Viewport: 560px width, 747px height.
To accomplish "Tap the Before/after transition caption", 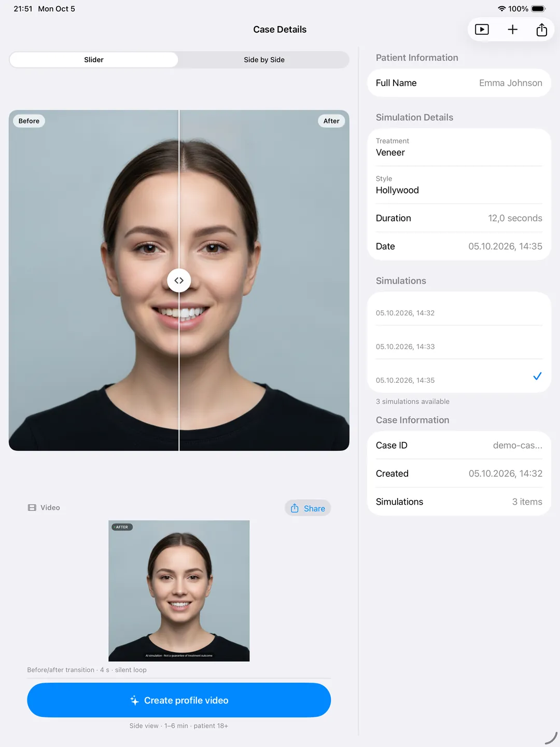I will pos(87,670).
